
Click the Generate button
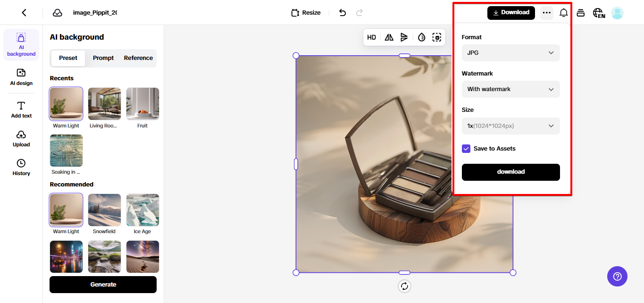point(103,285)
